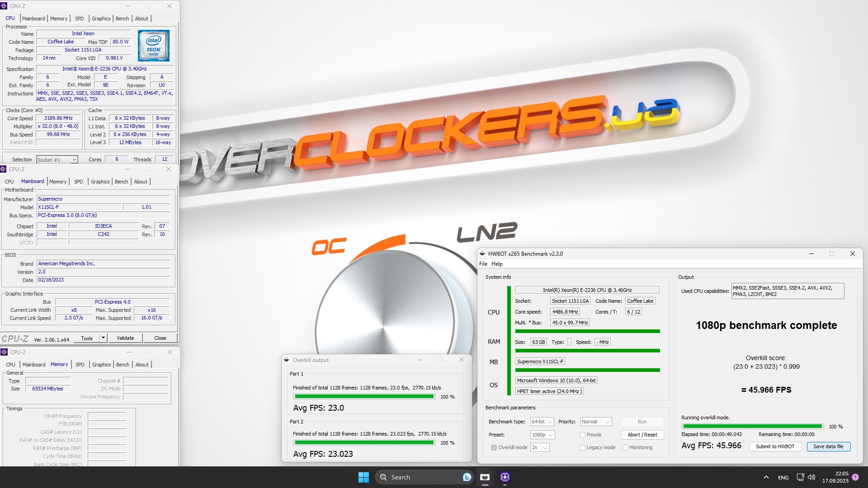Click the Supermicro manufacturer field

point(103,199)
